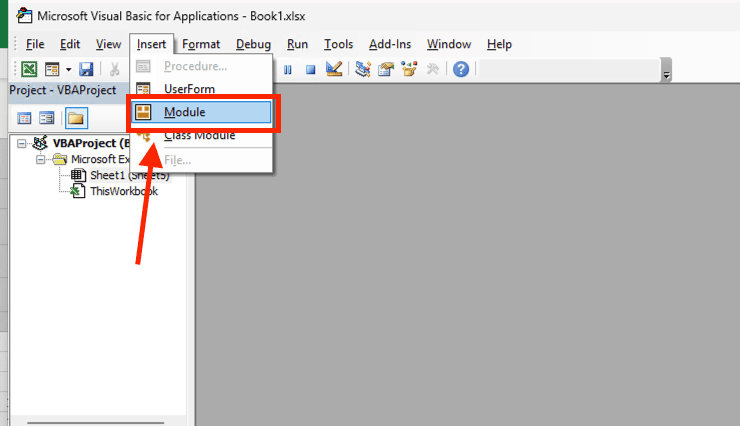Select the Microsoft Excel Objects folder
This screenshot has height=426, width=740.
(x=100, y=159)
